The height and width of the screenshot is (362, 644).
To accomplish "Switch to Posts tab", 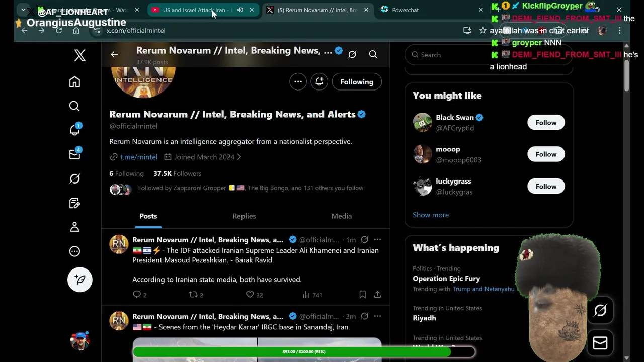I will pyautogui.click(x=148, y=216).
